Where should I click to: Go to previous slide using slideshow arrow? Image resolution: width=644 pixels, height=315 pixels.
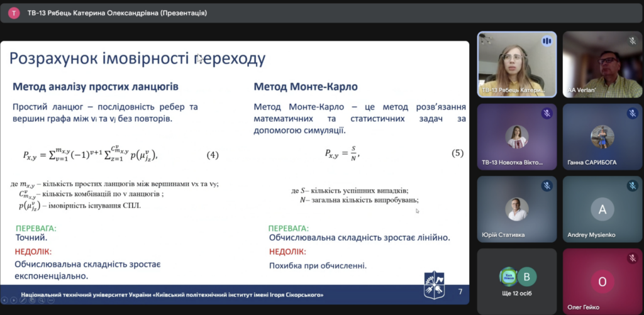pyautogui.click(x=4, y=300)
